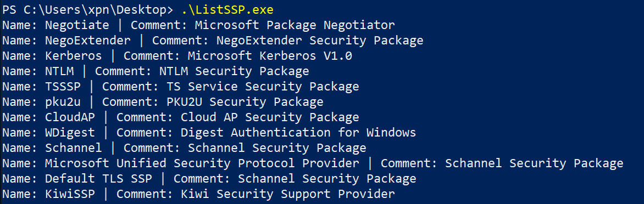
Task: Click the TS Service Security Package comment
Action: pyautogui.click(x=263, y=87)
